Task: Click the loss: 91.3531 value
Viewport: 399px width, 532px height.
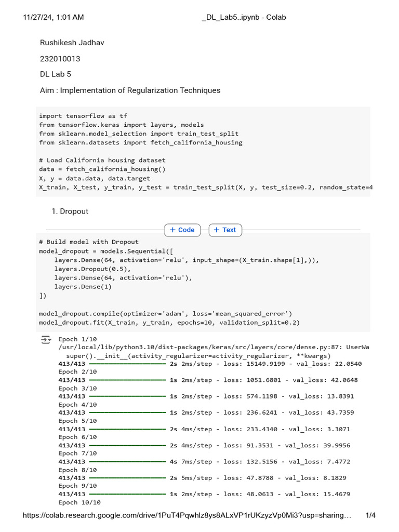Action: pyautogui.click(x=248, y=445)
